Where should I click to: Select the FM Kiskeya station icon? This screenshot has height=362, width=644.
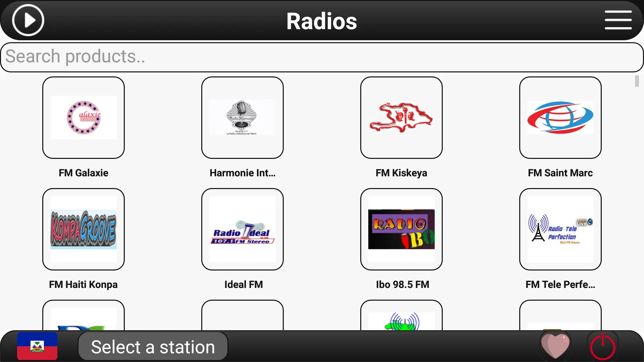(x=401, y=117)
